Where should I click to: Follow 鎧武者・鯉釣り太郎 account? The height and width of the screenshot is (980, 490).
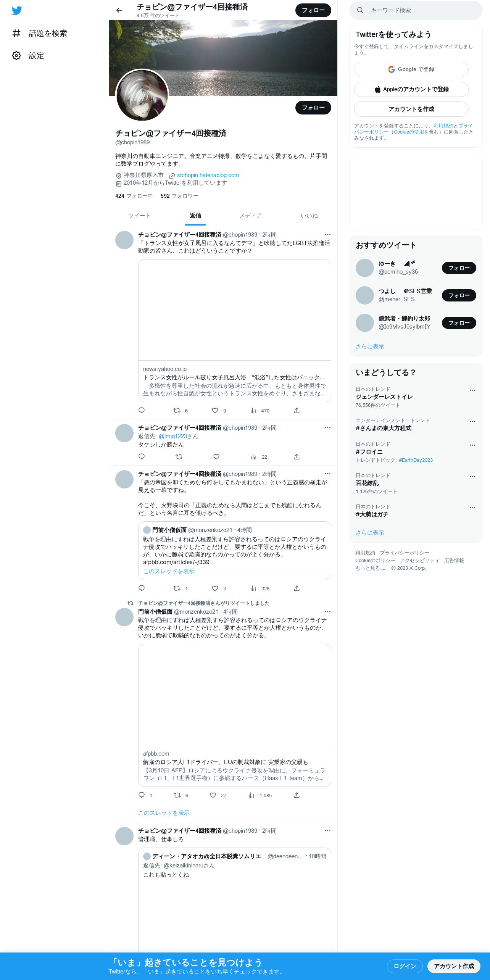(459, 323)
